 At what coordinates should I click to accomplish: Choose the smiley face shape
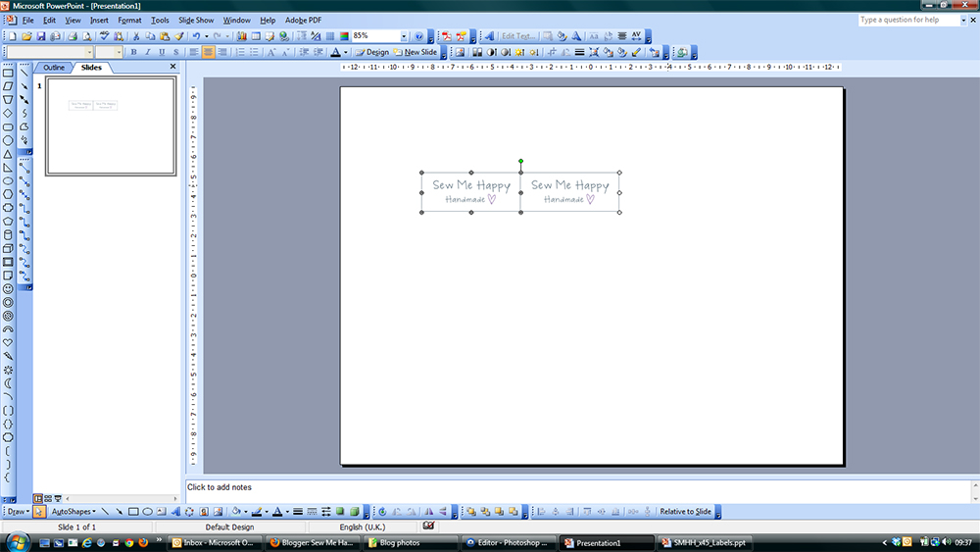tap(8, 289)
